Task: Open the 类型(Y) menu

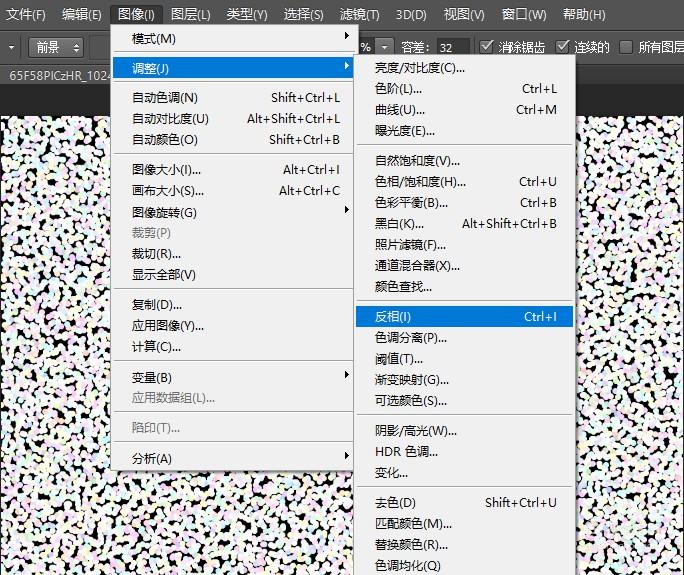Action: point(247,14)
